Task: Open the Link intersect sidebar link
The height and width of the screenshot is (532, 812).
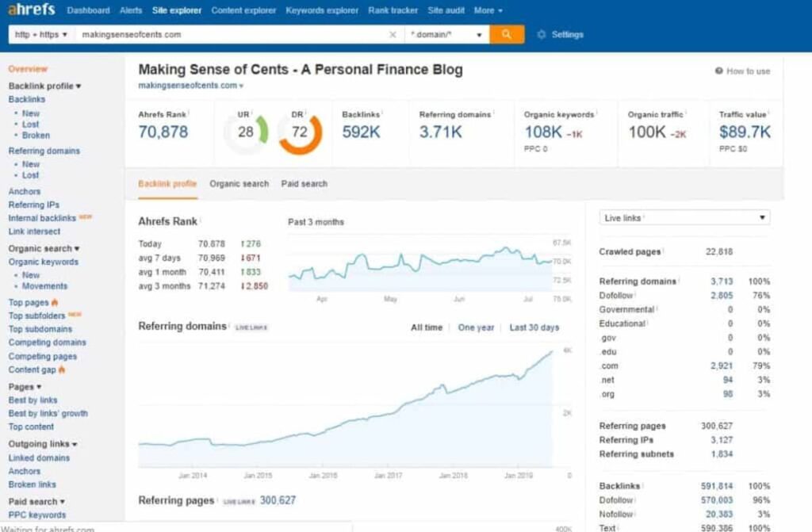Action: (x=34, y=232)
